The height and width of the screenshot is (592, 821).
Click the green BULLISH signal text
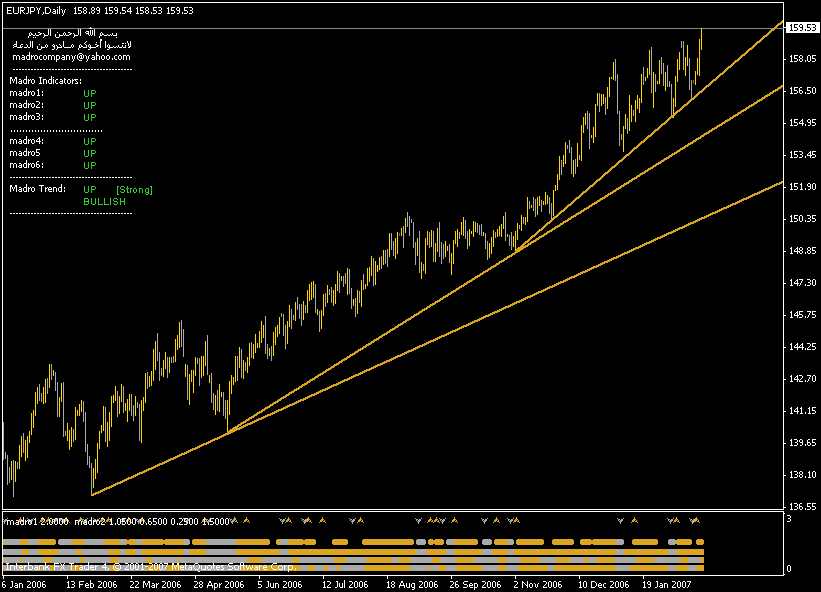[105, 202]
